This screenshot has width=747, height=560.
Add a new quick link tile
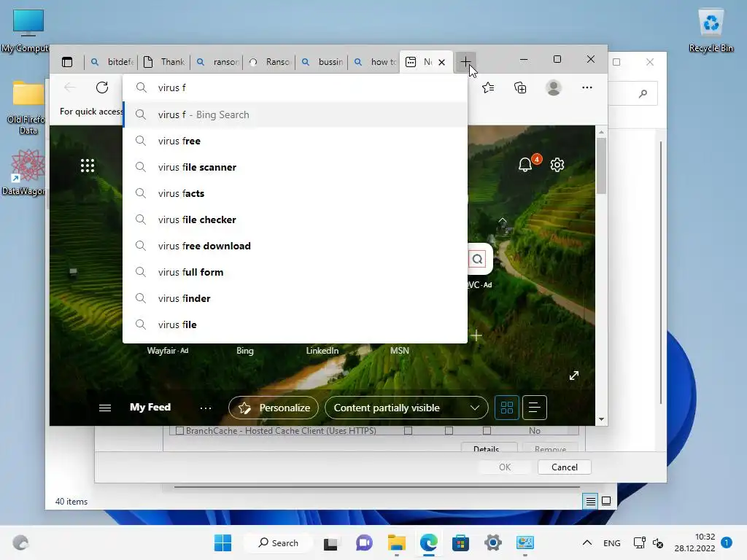pyautogui.click(x=476, y=335)
